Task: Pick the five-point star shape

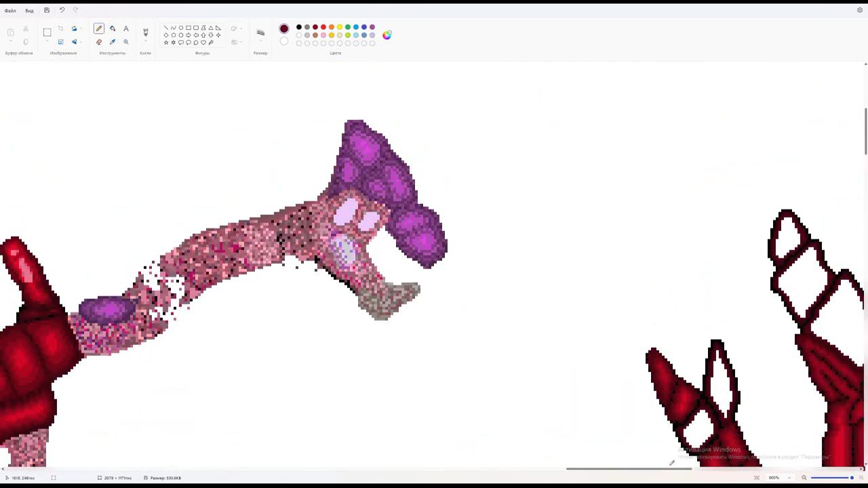Action: (x=166, y=43)
